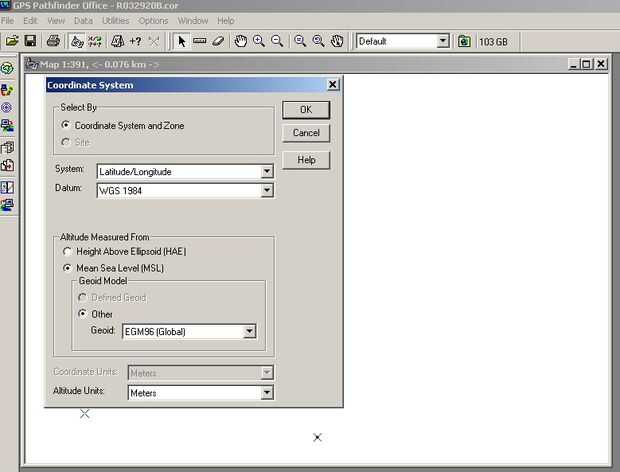The height and width of the screenshot is (472, 620).
Task: Click OK in Coordinate System dialog
Action: point(306,110)
